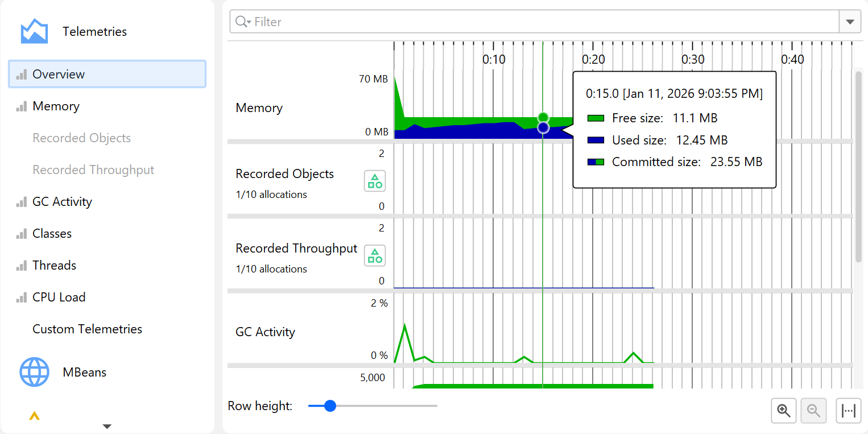868x434 pixels.
Task: Click into the Filter text field
Action: 540,22
